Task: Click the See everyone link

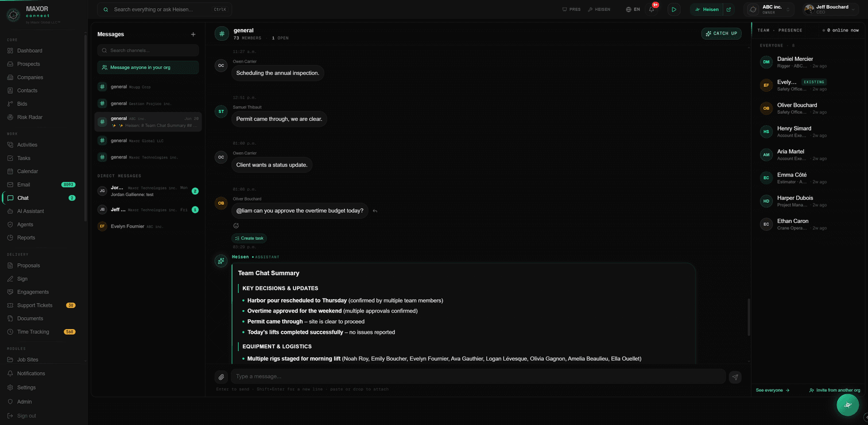Action: [x=773, y=390]
